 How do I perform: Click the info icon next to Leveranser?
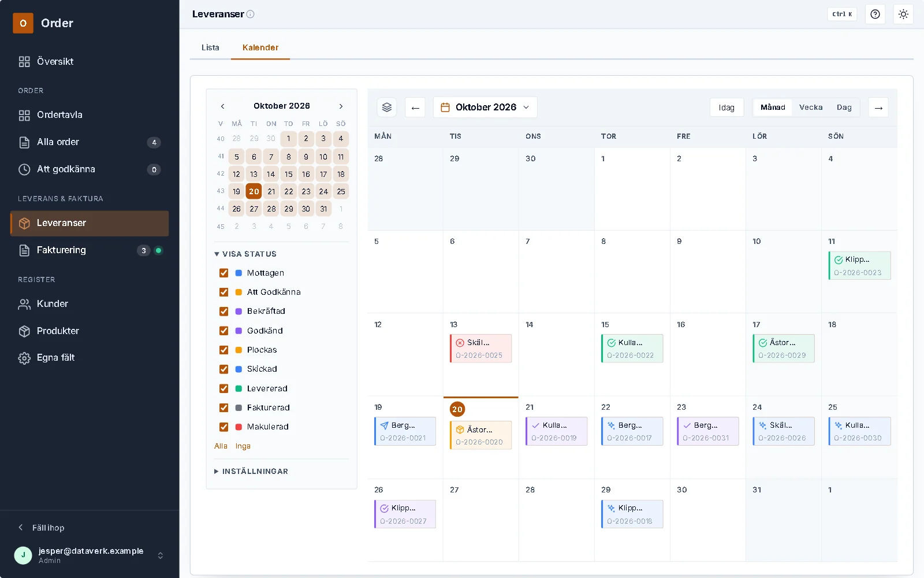[251, 14]
